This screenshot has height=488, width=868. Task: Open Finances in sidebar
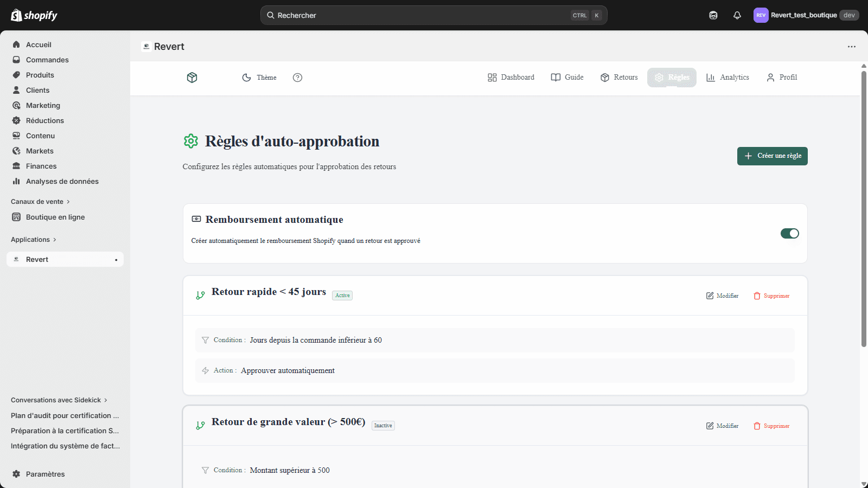click(65, 166)
